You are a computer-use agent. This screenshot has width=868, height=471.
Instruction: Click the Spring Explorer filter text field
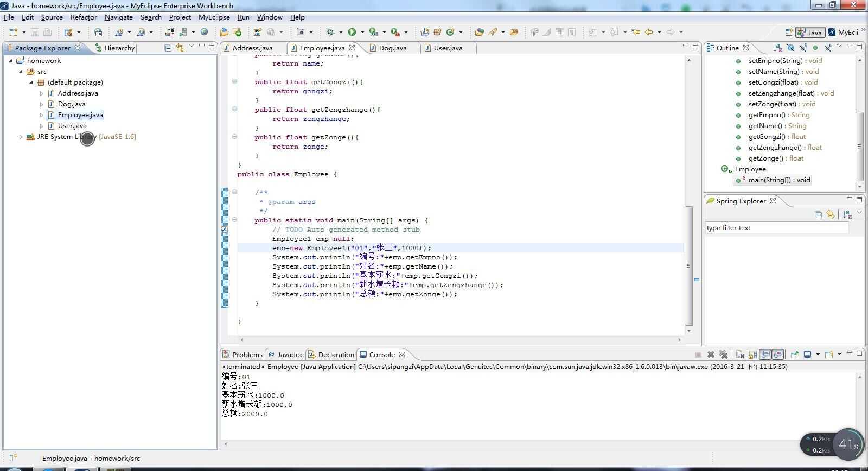[777, 228]
